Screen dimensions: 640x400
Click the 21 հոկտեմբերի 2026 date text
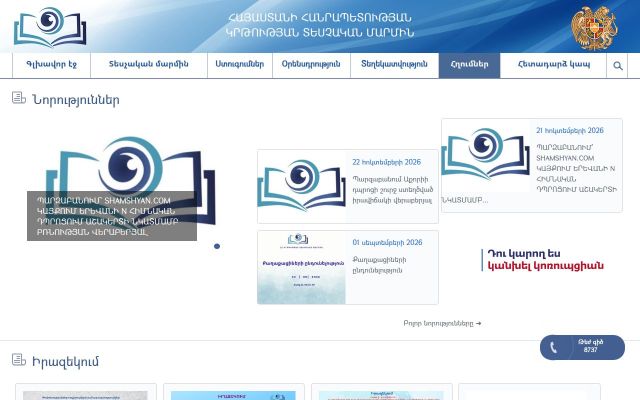point(569,131)
